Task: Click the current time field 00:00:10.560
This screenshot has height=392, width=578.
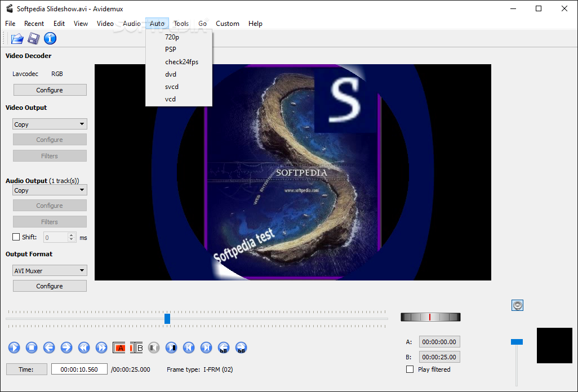Action: [x=79, y=369]
